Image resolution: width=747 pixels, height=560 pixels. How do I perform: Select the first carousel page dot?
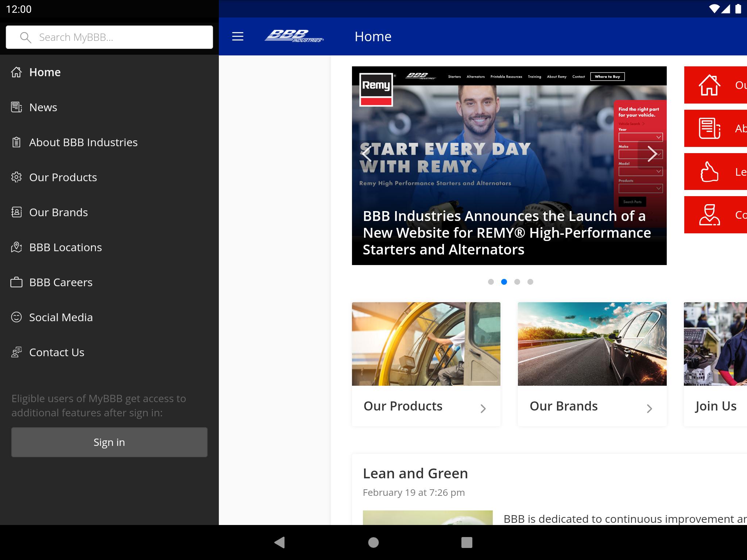491,282
